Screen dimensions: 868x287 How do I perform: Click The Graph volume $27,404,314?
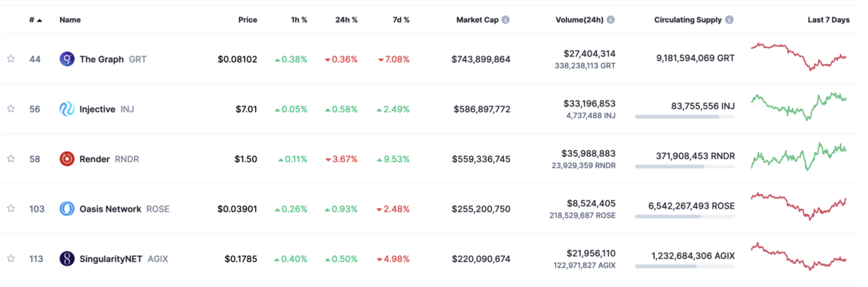click(x=589, y=53)
